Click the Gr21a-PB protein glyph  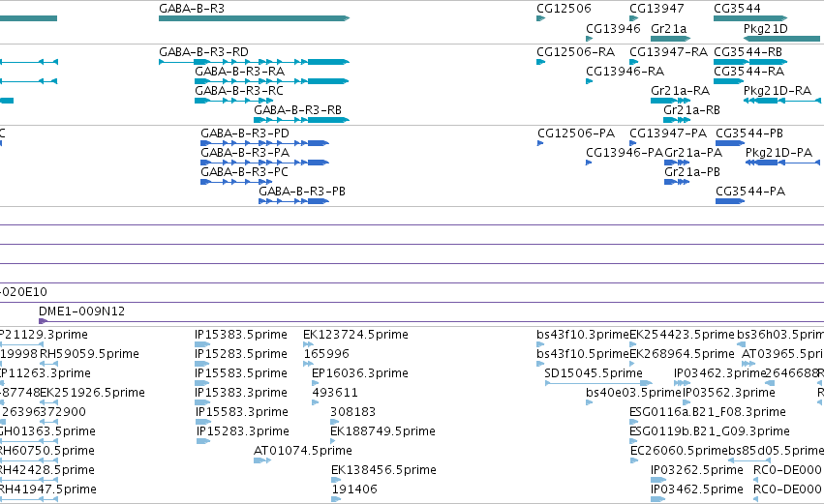677,182
